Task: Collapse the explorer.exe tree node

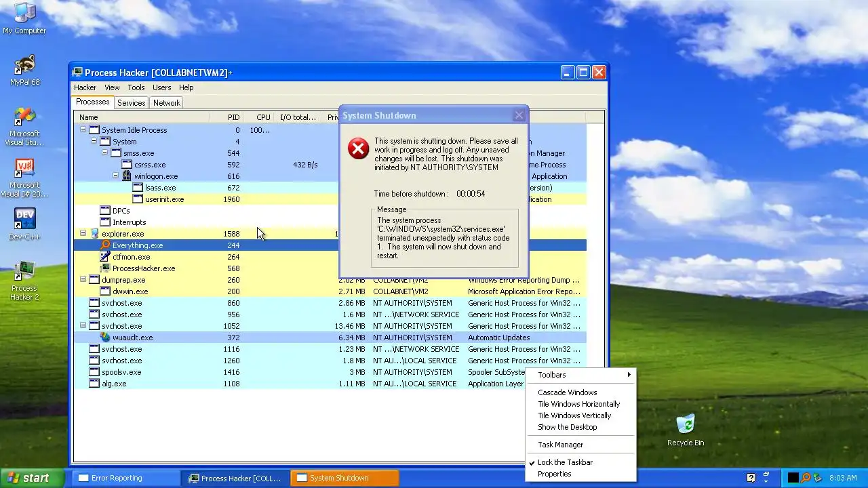Action: coord(83,233)
